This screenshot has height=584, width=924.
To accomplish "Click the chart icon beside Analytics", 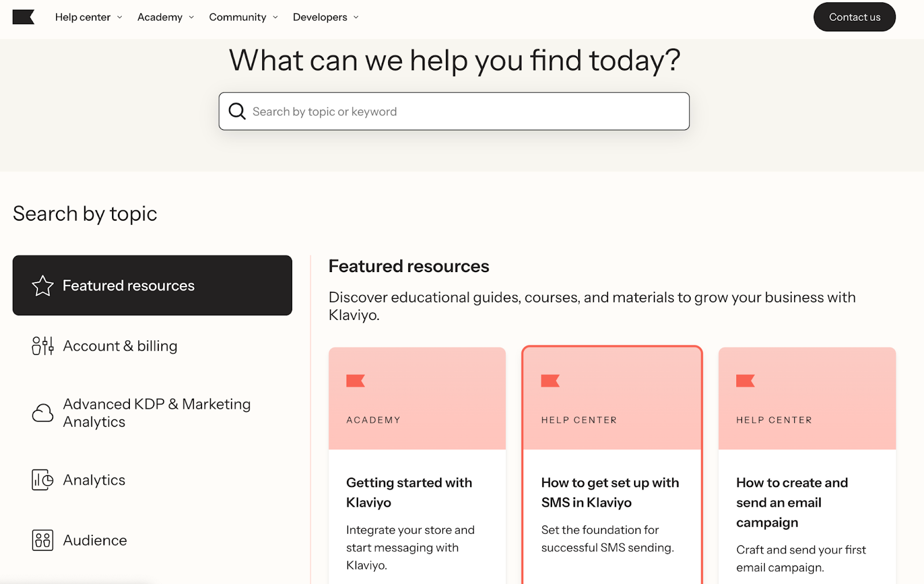I will click(43, 480).
